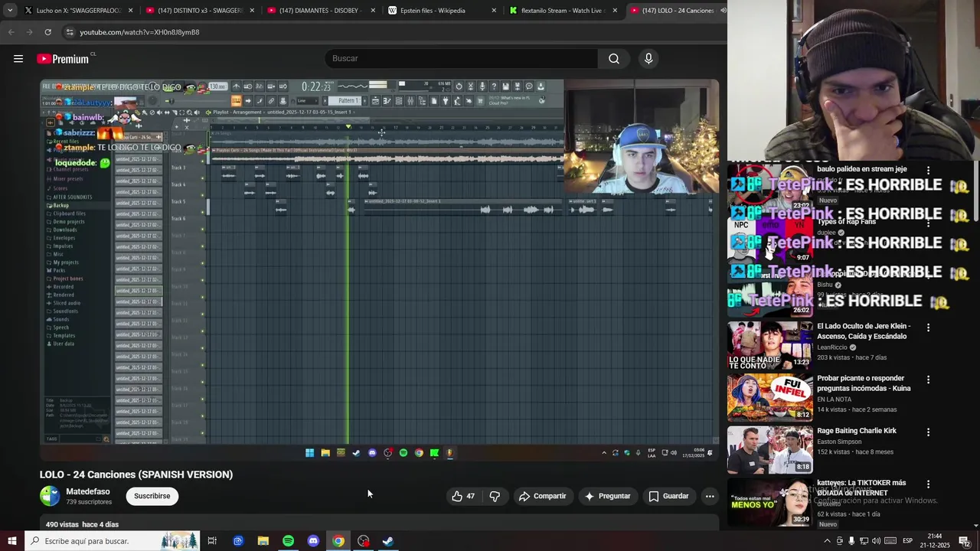Open options for Rage Baiting Charlie Kirk
This screenshot has height=551, width=980.
(928, 432)
